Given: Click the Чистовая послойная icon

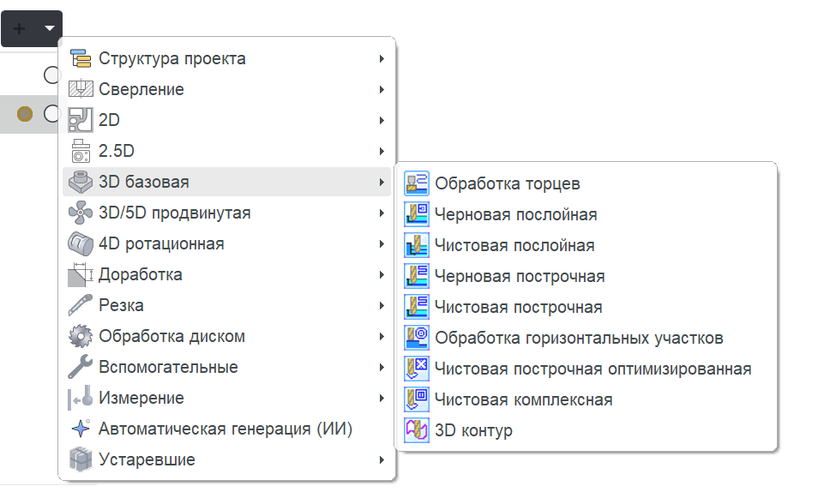Looking at the screenshot, I should [417, 245].
